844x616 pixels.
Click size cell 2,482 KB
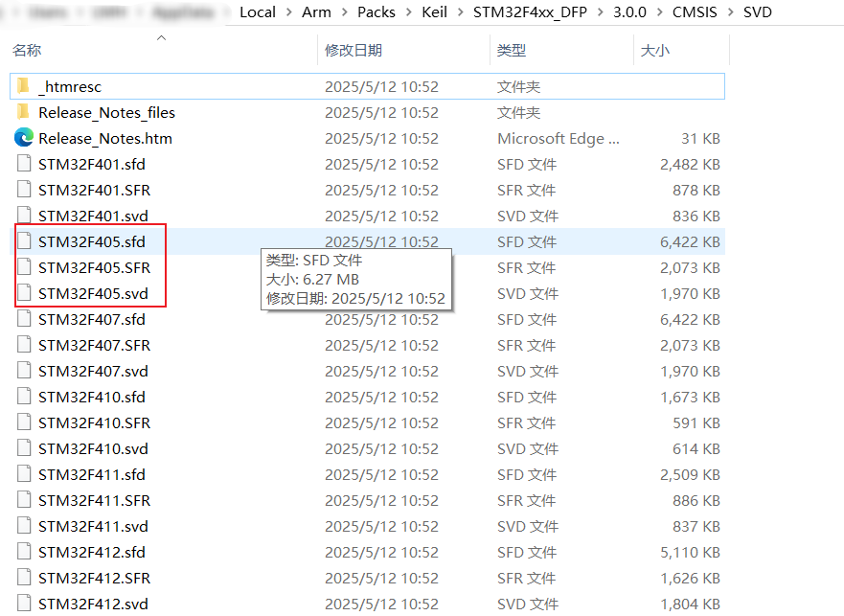[x=690, y=164]
